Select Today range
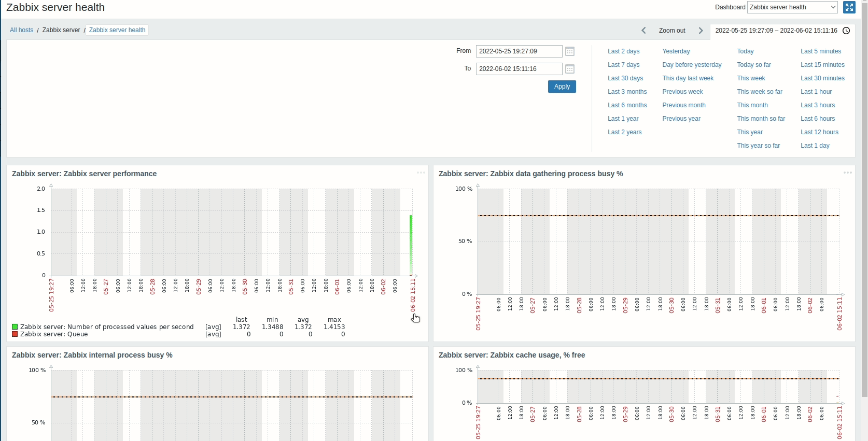This screenshot has height=441, width=868. click(x=746, y=51)
